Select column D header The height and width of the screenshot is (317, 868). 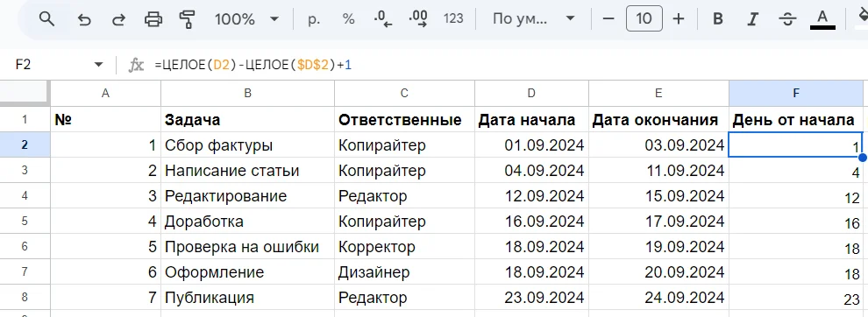click(x=531, y=94)
